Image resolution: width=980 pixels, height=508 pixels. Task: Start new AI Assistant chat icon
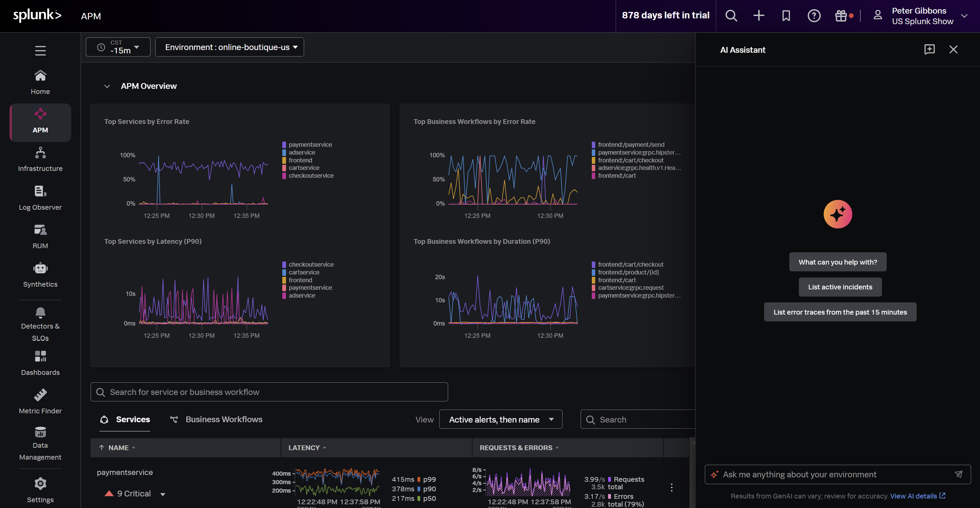point(929,49)
